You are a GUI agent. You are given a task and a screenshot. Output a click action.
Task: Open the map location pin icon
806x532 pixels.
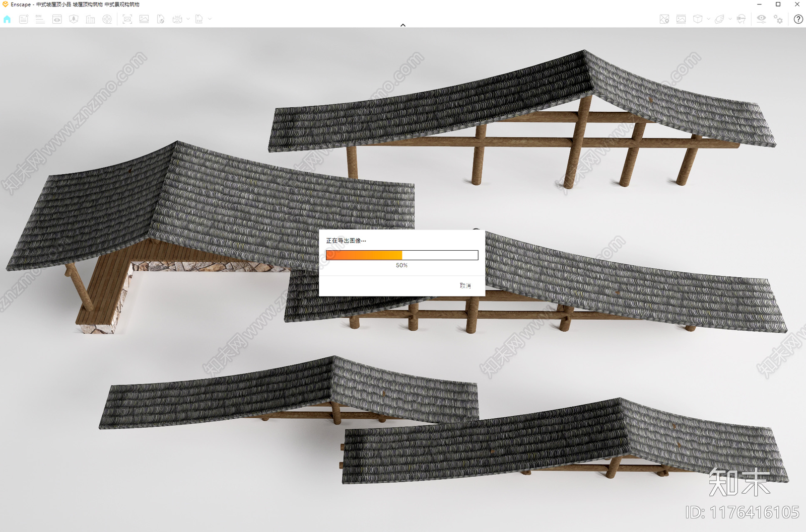click(664, 19)
